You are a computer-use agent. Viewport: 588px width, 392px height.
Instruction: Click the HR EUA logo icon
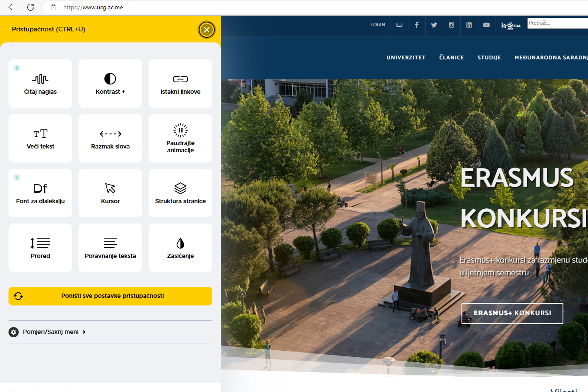511,25
